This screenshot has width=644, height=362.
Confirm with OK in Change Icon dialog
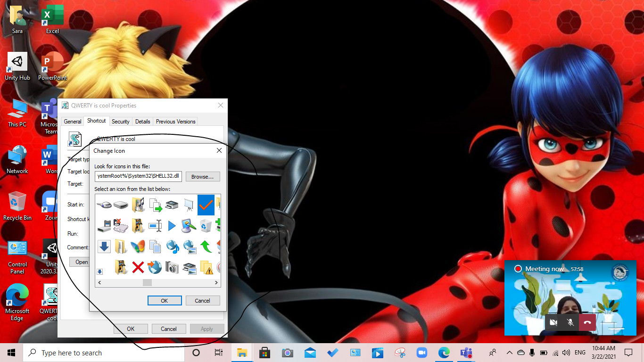165,301
